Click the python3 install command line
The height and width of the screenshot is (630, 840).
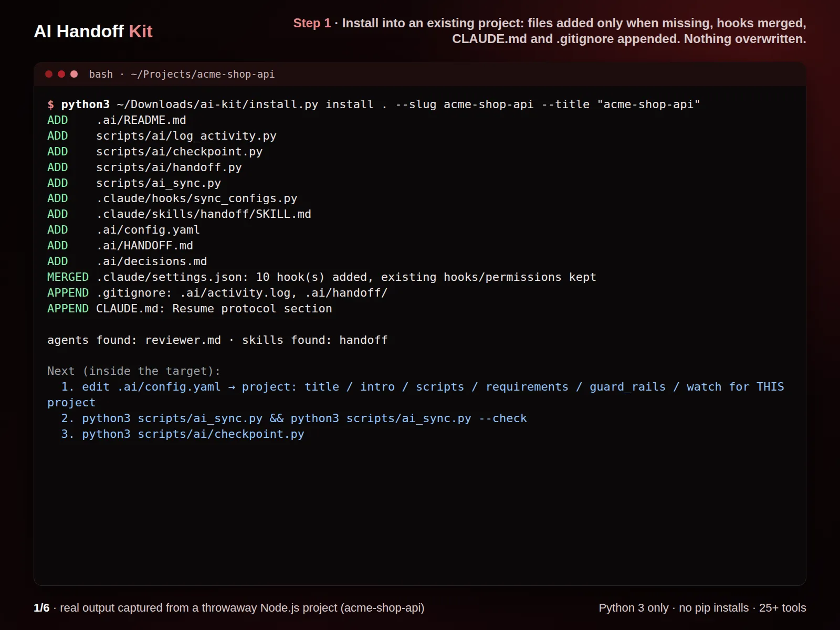tap(374, 104)
